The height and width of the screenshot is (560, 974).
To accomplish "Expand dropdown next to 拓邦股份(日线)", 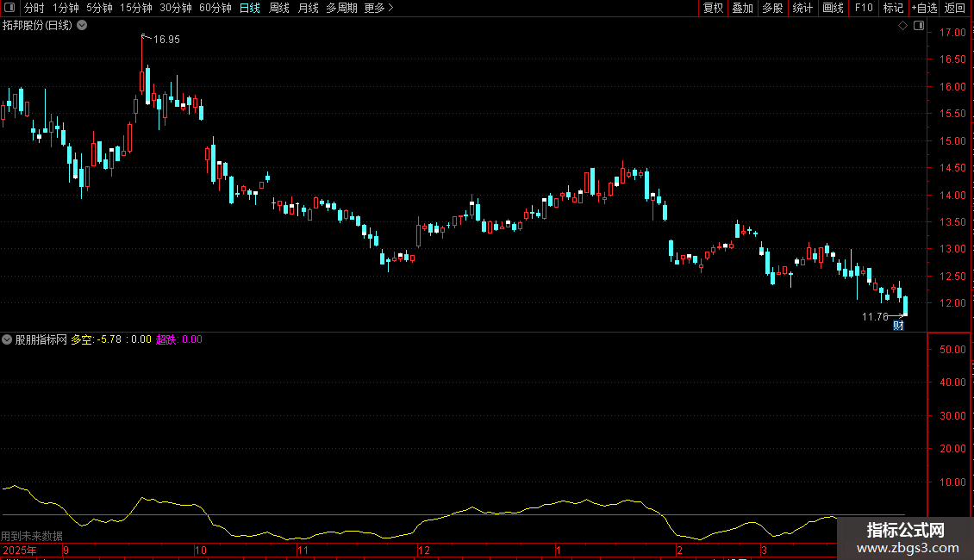I will pos(82,26).
